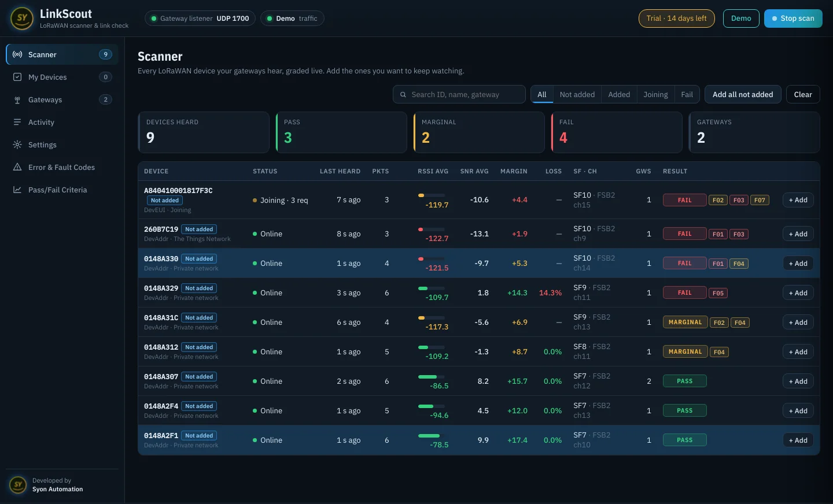Click the Syon Automation footer logo
This screenshot has width=833, height=504.
click(x=18, y=484)
